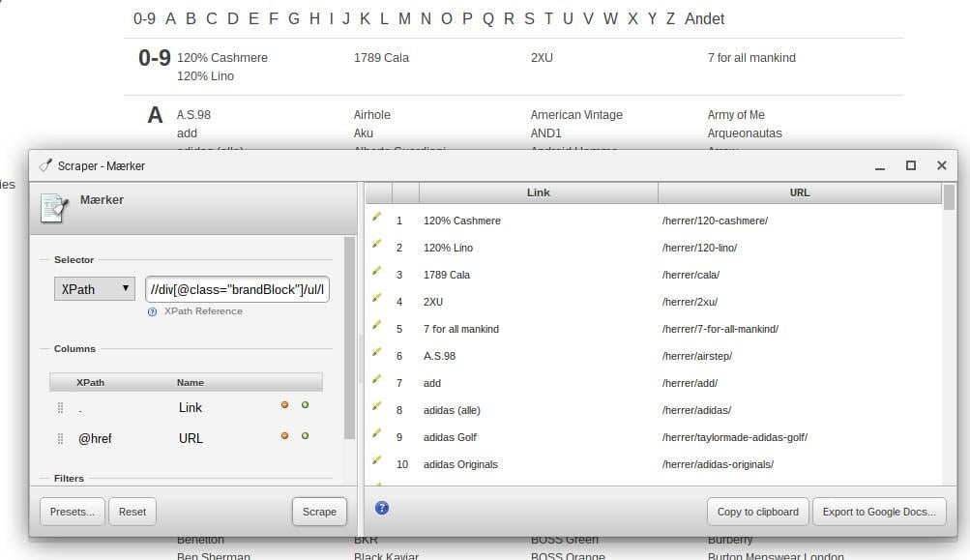Add a column after URL with its green dot
970x560 pixels.
[305, 435]
